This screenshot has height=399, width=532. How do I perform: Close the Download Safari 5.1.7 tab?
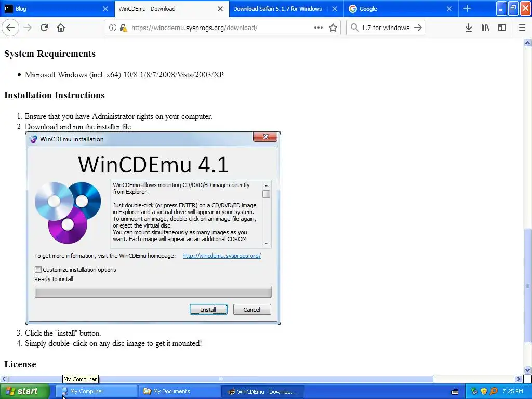[335, 9]
